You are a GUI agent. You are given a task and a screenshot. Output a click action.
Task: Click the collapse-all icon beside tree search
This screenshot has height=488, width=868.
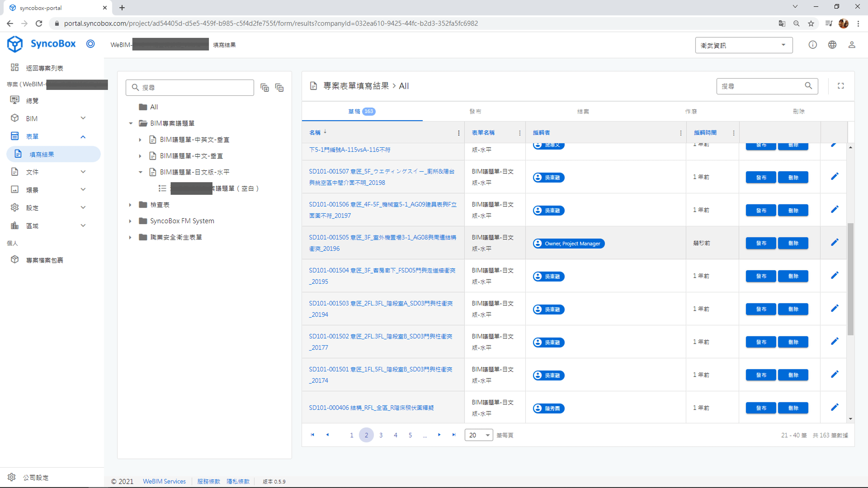tap(279, 88)
